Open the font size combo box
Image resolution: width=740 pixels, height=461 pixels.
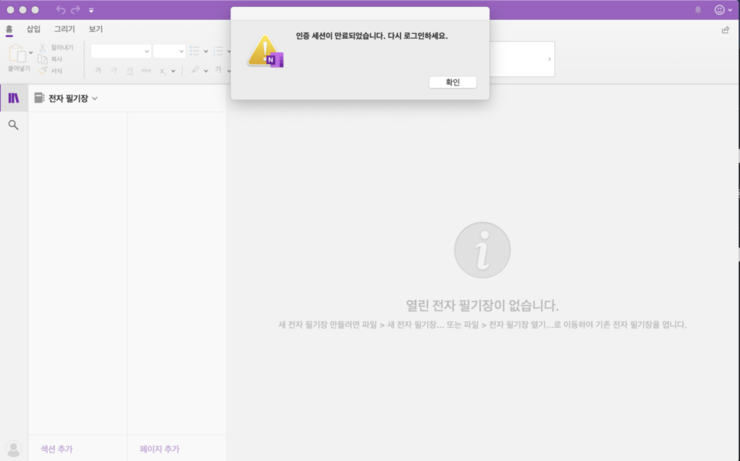coord(169,51)
